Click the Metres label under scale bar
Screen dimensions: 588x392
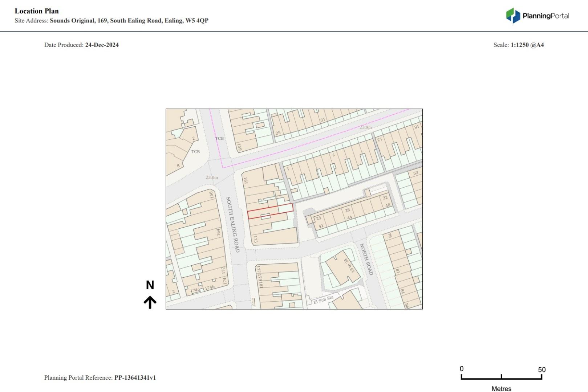tap(501, 389)
